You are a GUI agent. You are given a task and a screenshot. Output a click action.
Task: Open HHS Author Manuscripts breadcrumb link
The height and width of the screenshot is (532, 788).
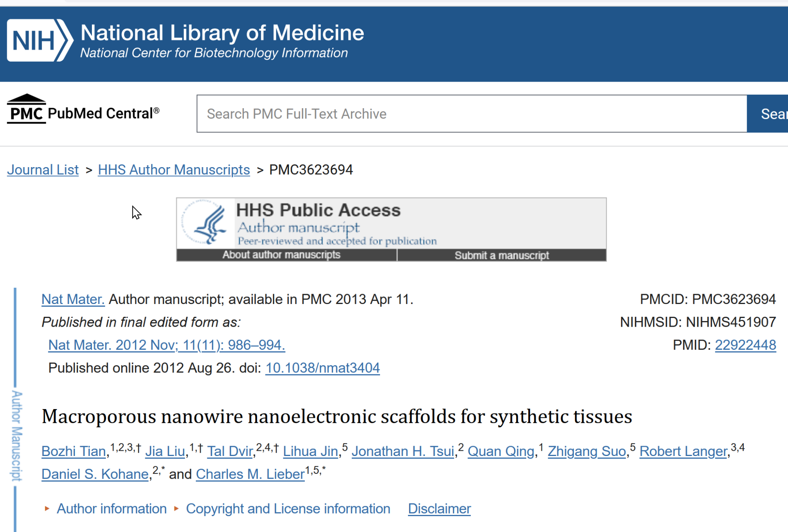174,170
